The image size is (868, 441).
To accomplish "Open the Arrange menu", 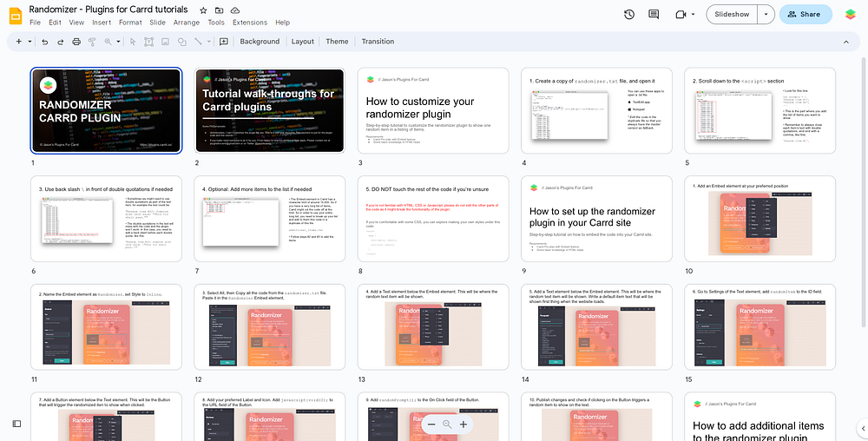I will pos(186,23).
